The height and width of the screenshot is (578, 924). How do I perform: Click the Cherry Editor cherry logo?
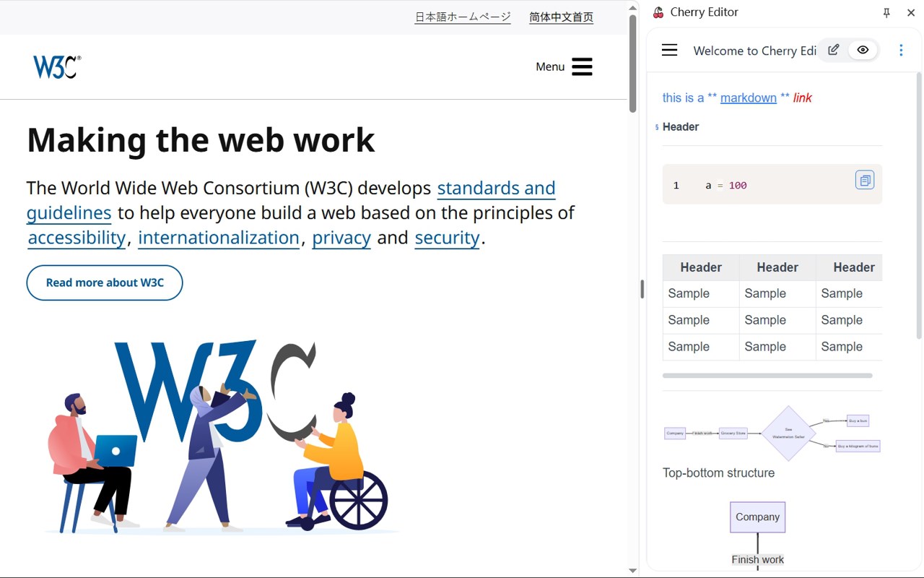(x=658, y=12)
